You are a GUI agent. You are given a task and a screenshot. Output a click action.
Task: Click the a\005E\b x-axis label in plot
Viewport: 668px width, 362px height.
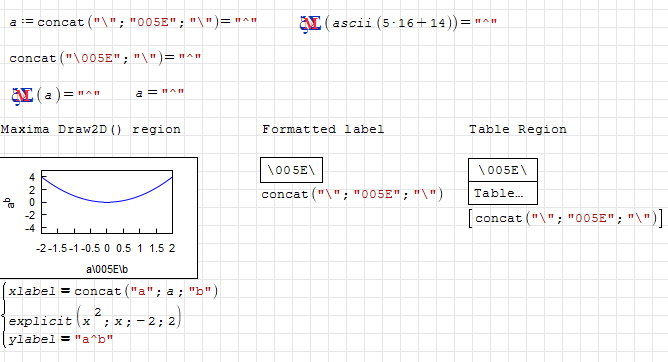(107, 269)
